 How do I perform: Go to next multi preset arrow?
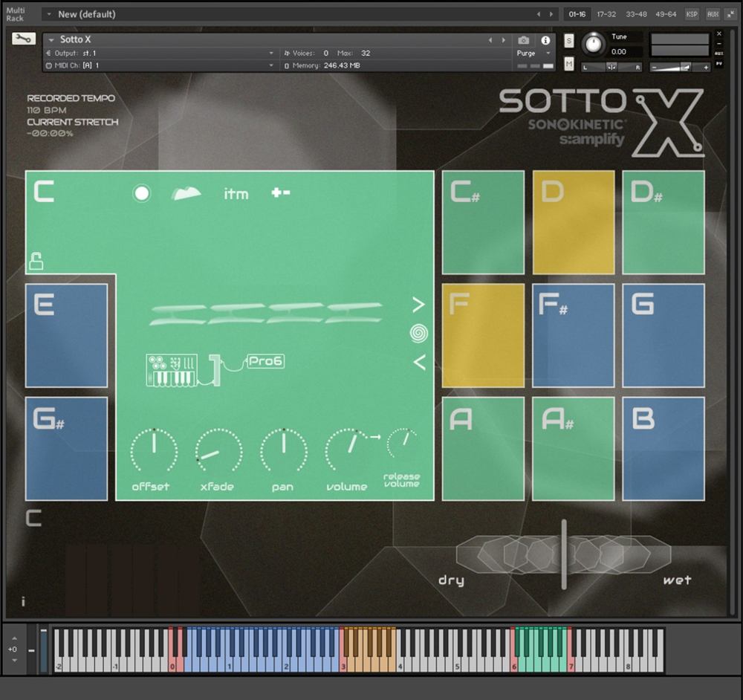click(x=551, y=14)
